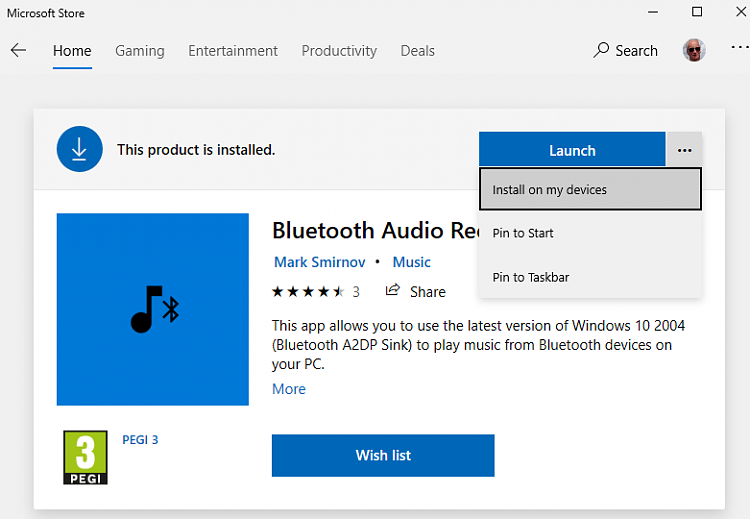750x519 pixels.
Task: Launch the installed app
Action: click(572, 150)
